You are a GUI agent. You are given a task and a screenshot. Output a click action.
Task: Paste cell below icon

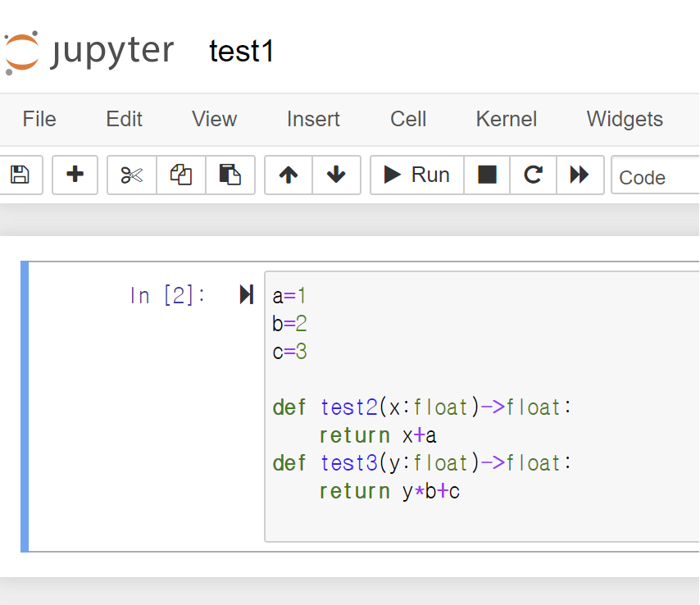(230, 175)
